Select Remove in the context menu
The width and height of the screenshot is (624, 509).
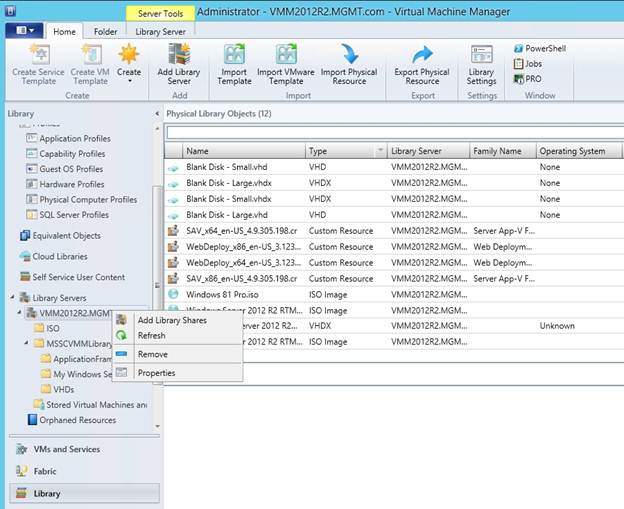(152, 354)
